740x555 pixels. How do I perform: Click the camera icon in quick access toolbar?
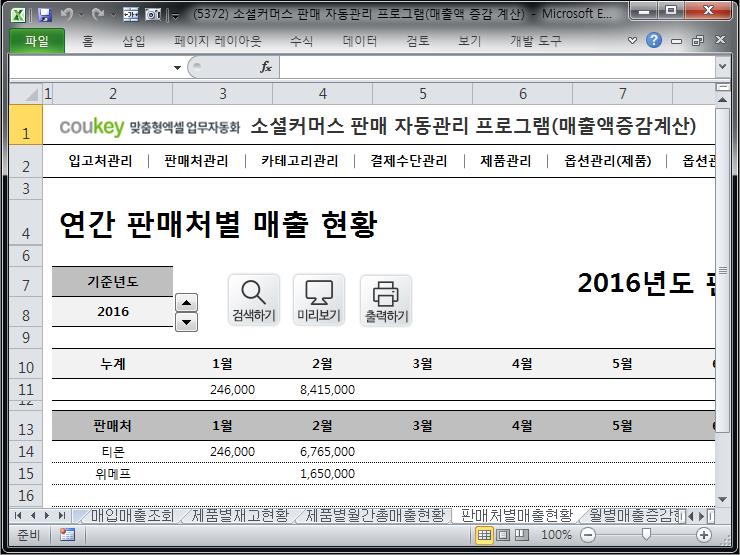pos(153,15)
